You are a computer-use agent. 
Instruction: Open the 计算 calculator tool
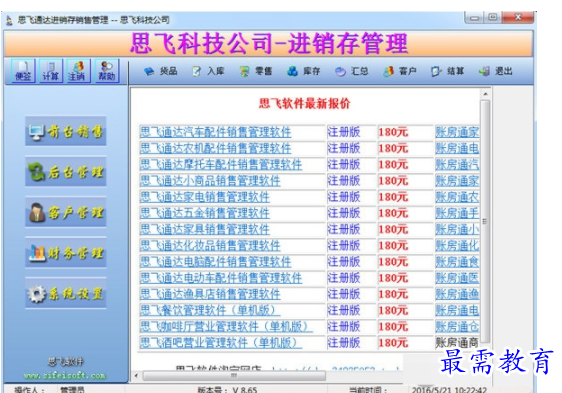click(x=51, y=71)
